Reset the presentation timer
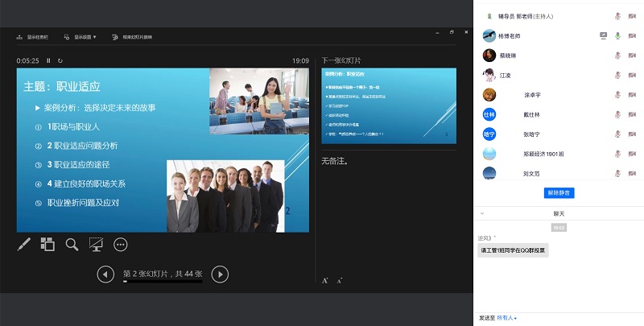Screen dimensions: 644x326 (60, 60)
